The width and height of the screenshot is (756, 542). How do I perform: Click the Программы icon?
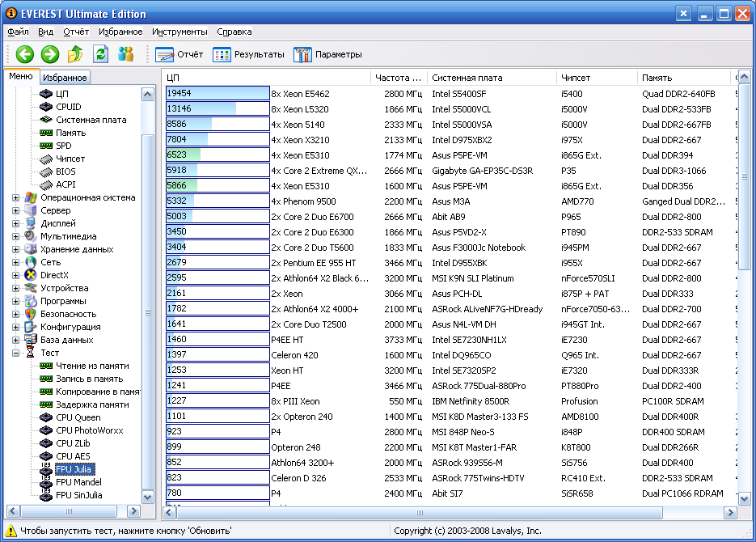coord(31,301)
